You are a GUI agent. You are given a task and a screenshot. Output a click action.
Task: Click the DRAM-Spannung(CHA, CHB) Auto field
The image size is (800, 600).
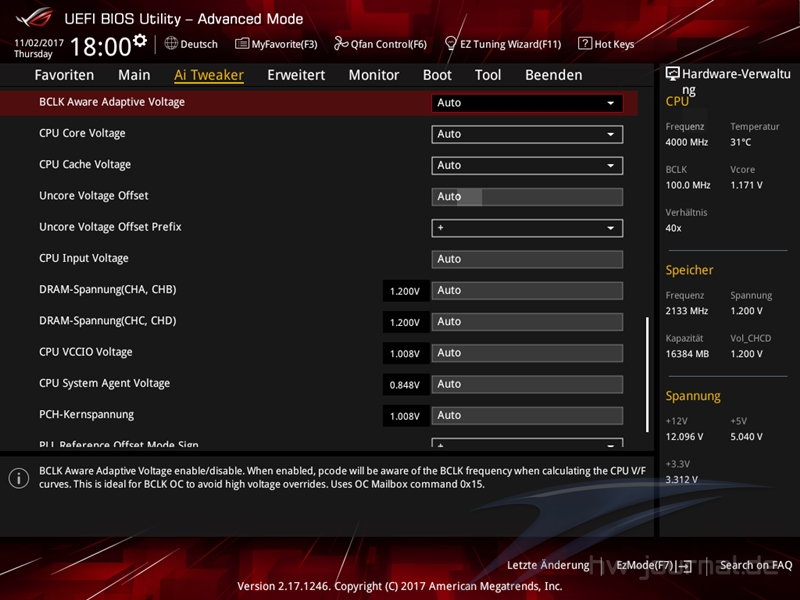527,291
